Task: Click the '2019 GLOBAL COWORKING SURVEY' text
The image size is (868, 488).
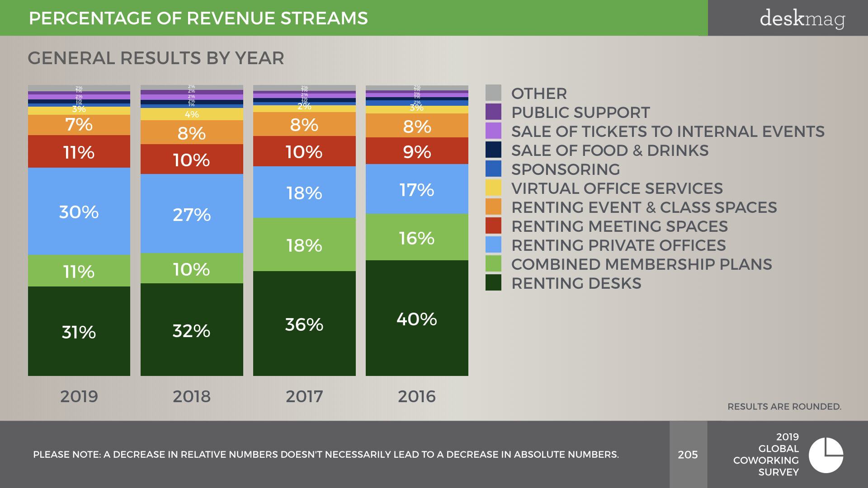Action: [x=766, y=455]
